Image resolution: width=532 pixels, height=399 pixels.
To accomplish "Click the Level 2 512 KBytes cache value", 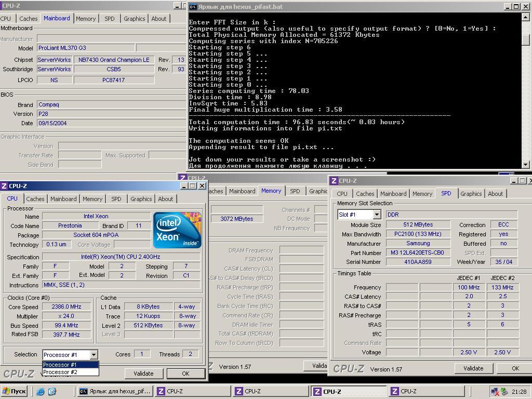I will tap(148, 325).
